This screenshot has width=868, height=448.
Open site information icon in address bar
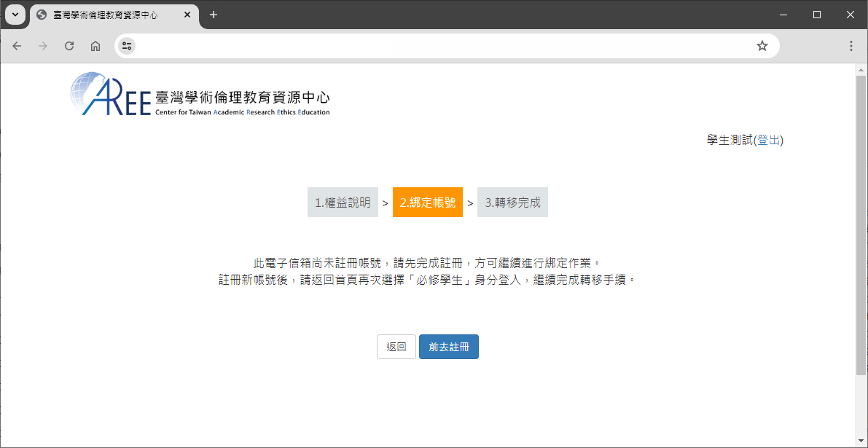tap(127, 46)
